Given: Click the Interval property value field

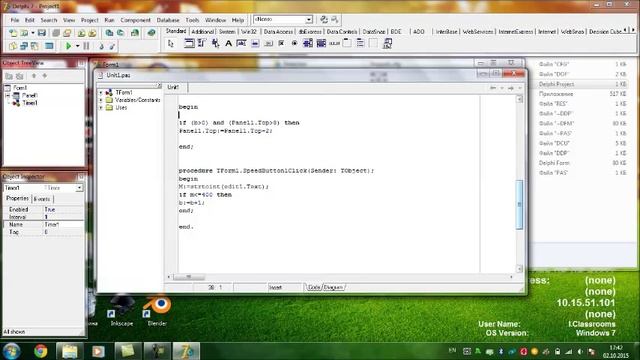Looking at the screenshot, I should pyautogui.click(x=63, y=217).
